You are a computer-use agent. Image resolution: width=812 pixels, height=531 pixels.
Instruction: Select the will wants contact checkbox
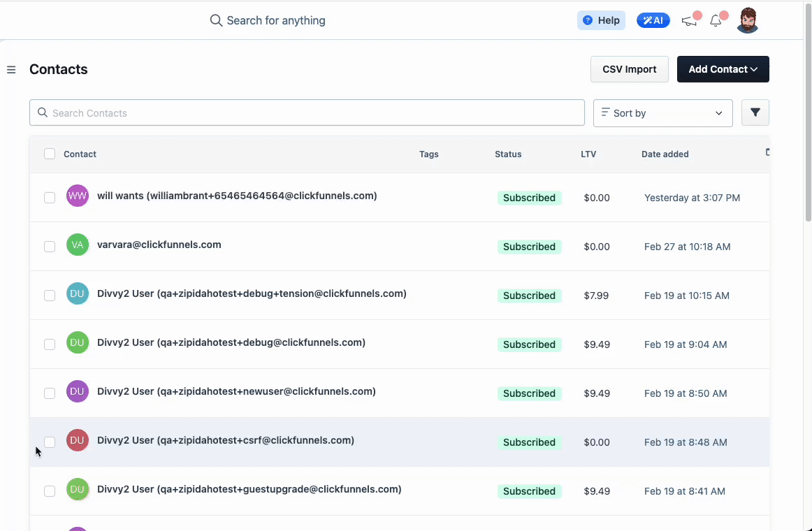(x=49, y=198)
